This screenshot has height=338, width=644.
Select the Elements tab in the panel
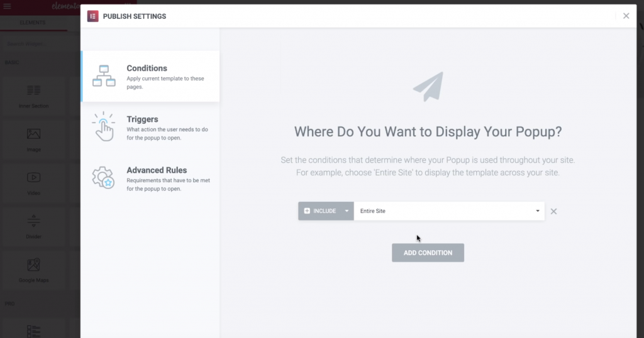[33, 23]
